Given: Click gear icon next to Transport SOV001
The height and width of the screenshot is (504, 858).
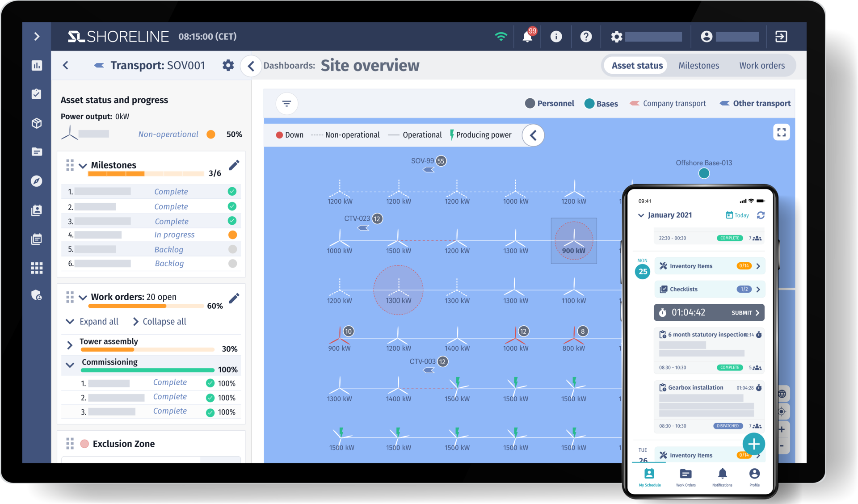Looking at the screenshot, I should (x=228, y=66).
